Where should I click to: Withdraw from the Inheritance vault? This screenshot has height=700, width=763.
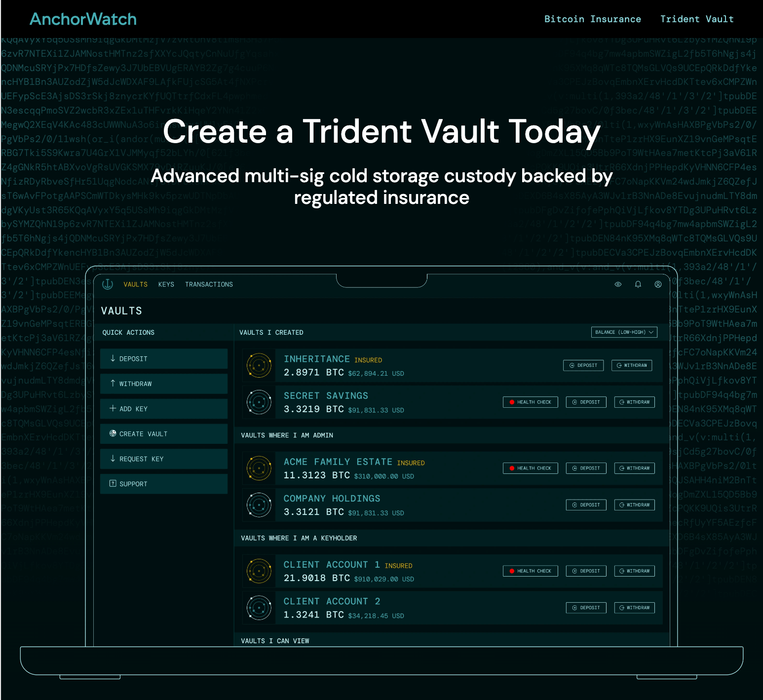[x=632, y=365]
